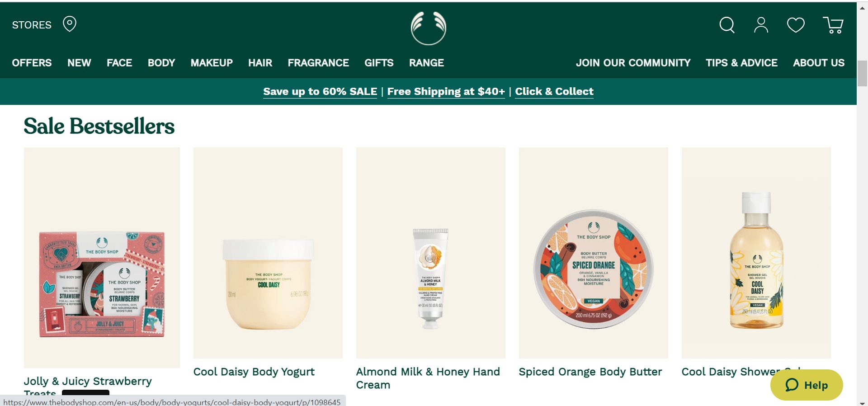Open the OFFERS menu
Image resolution: width=868 pixels, height=406 pixels.
(x=32, y=63)
